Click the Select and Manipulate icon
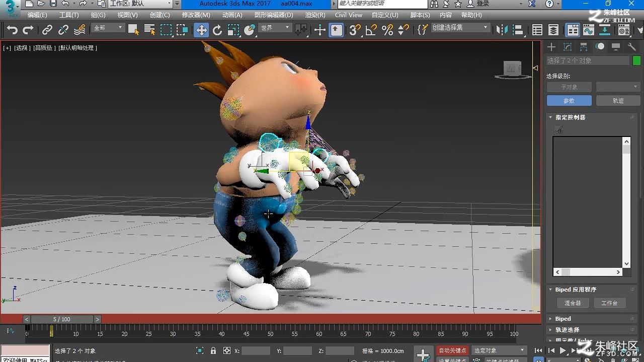Image resolution: width=644 pixels, height=362 pixels. pos(320,30)
